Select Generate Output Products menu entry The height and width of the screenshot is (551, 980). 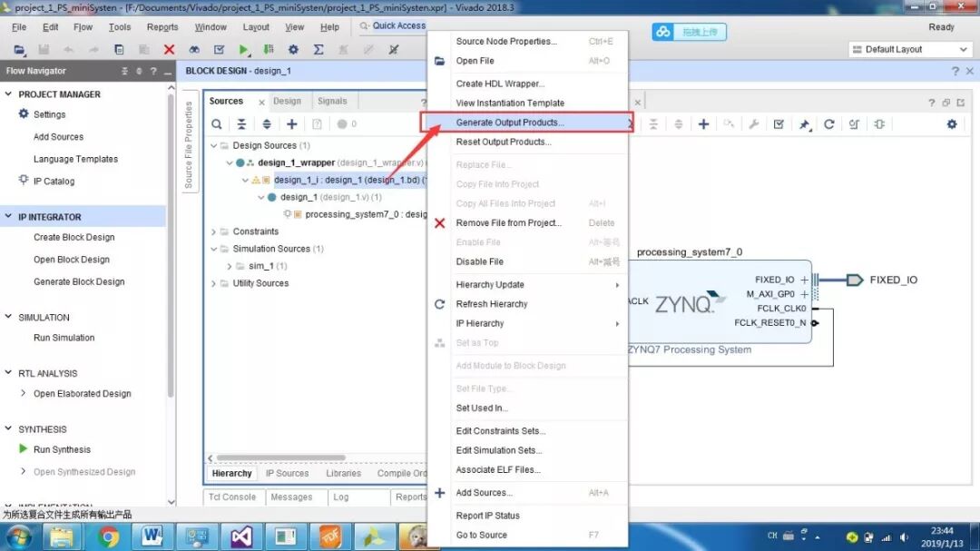(x=527, y=123)
